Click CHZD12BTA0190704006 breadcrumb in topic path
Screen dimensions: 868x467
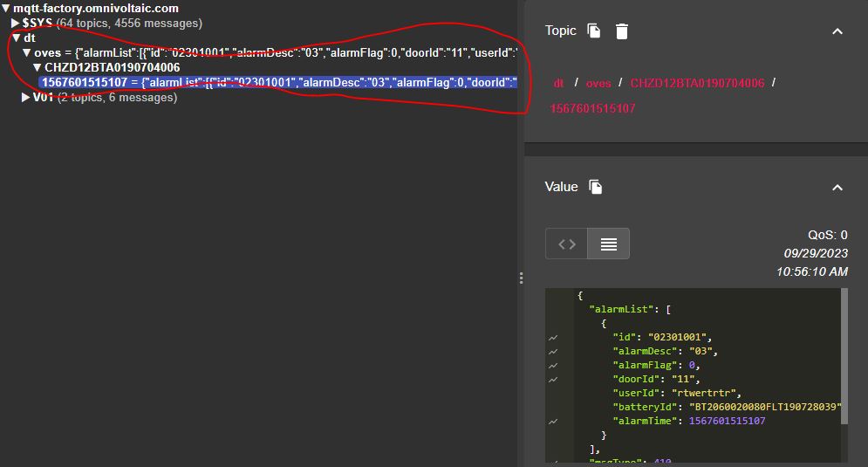[698, 83]
